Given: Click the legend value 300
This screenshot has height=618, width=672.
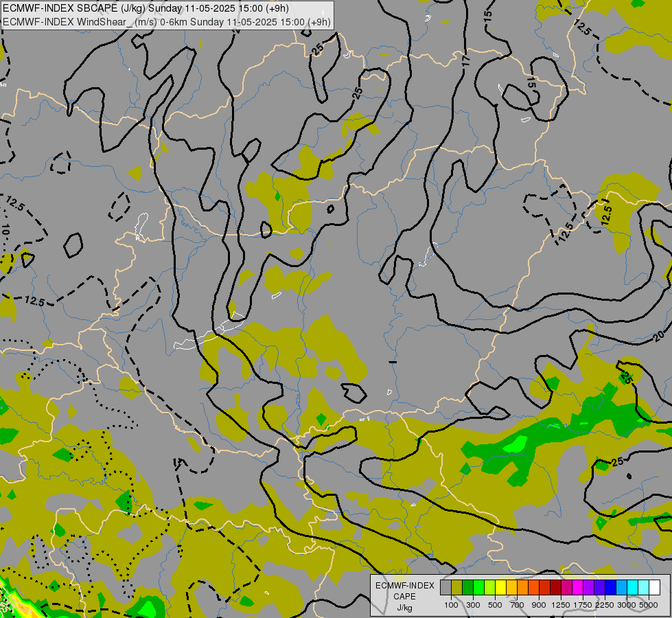Looking at the screenshot, I should coord(473,605).
